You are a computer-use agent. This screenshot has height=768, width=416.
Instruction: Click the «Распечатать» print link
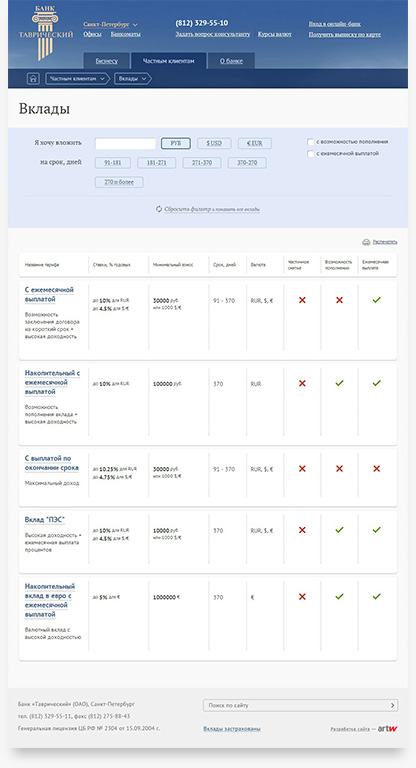pyautogui.click(x=385, y=242)
